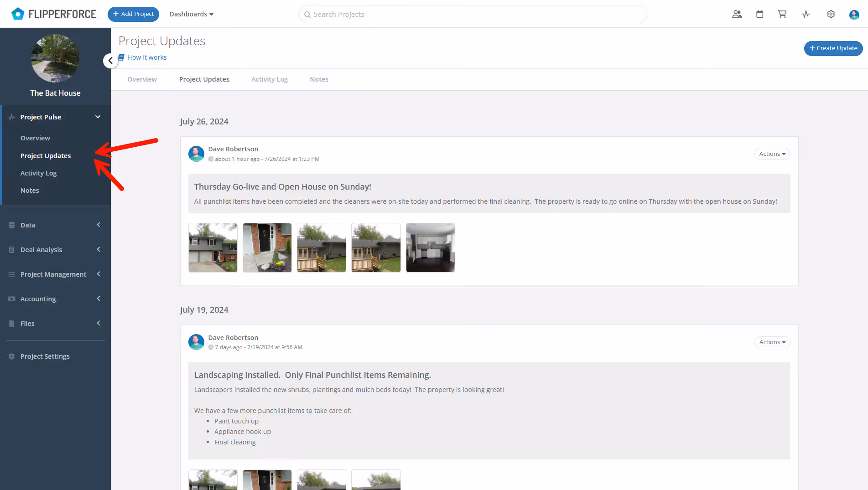
Task: Click the Deal Analysis calculator icon
Action: pyautogui.click(x=12, y=250)
